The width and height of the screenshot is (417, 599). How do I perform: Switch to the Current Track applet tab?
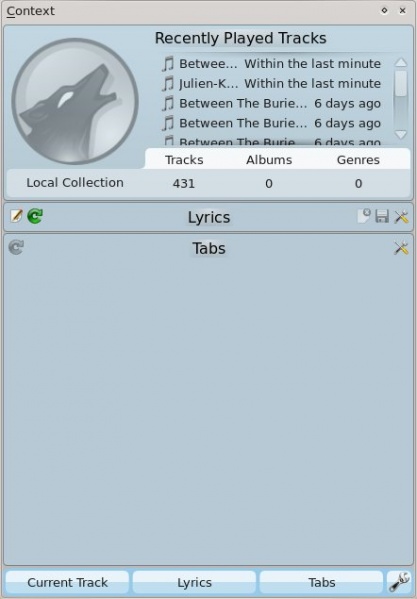67,582
